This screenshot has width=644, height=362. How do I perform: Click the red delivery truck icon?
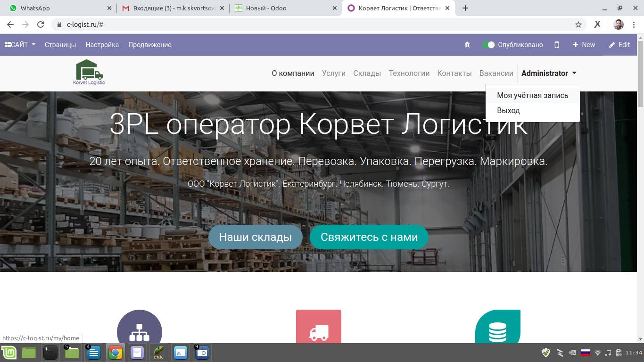pyautogui.click(x=319, y=331)
